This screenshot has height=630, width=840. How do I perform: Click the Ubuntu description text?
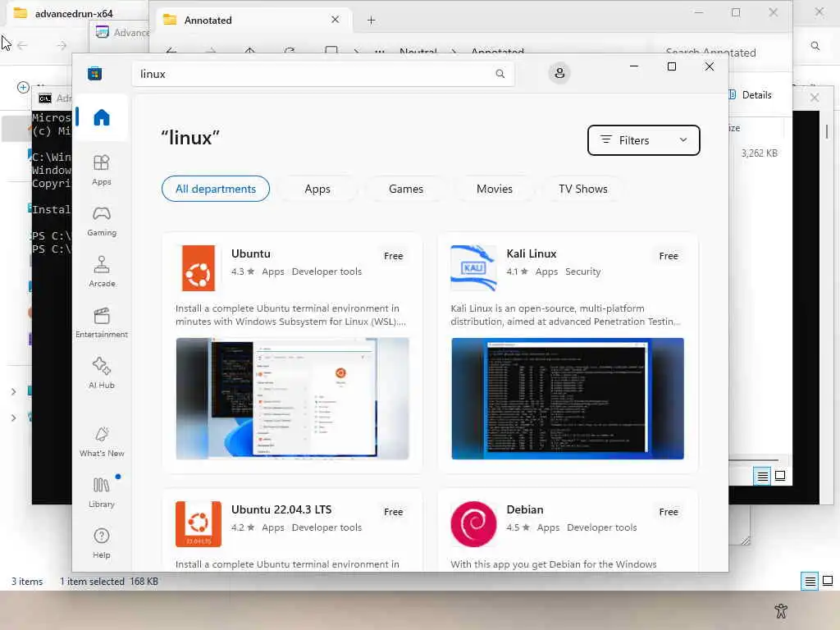pos(290,315)
